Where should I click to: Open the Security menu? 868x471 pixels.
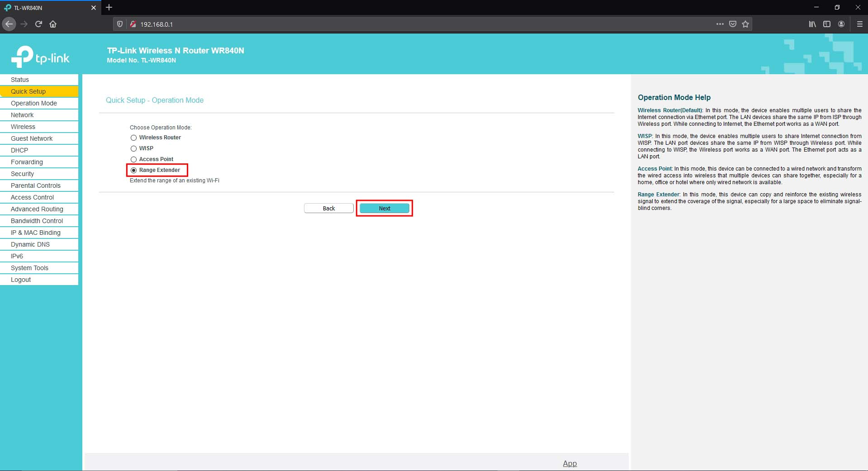pyautogui.click(x=39, y=174)
